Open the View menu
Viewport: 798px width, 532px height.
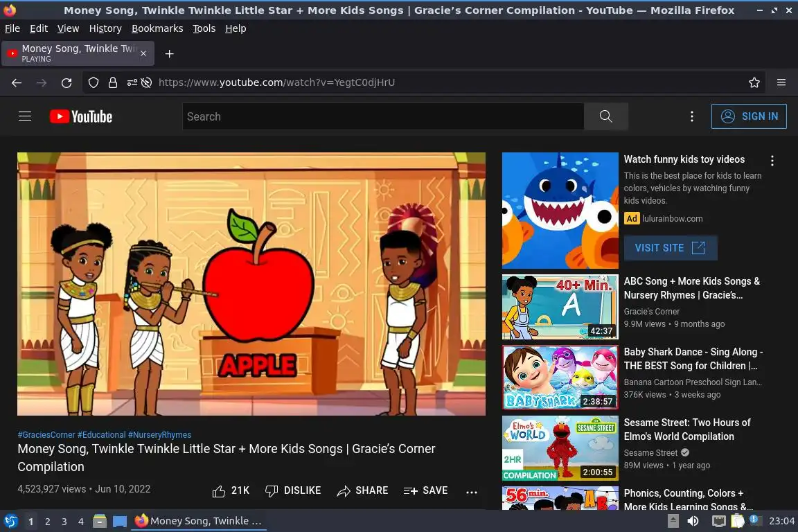[x=68, y=28]
